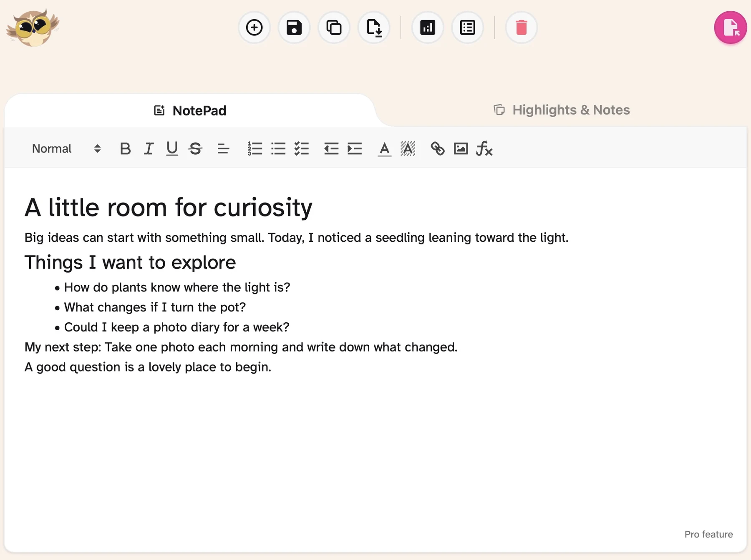Click the line starting 'My next step:'
This screenshot has width=751, height=560.
tap(241, 347)
